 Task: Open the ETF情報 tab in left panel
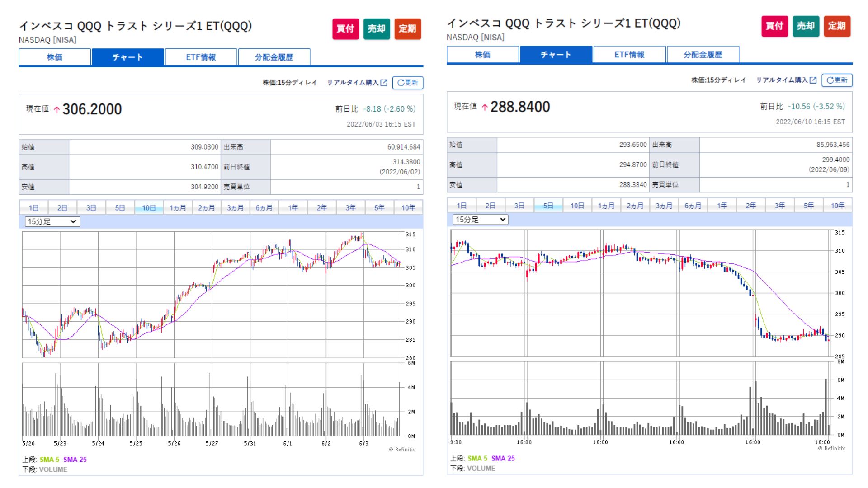click(x=201, y=57)
